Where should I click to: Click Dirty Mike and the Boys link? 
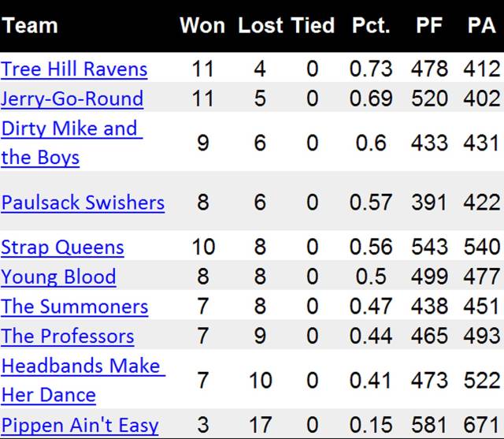72,143
